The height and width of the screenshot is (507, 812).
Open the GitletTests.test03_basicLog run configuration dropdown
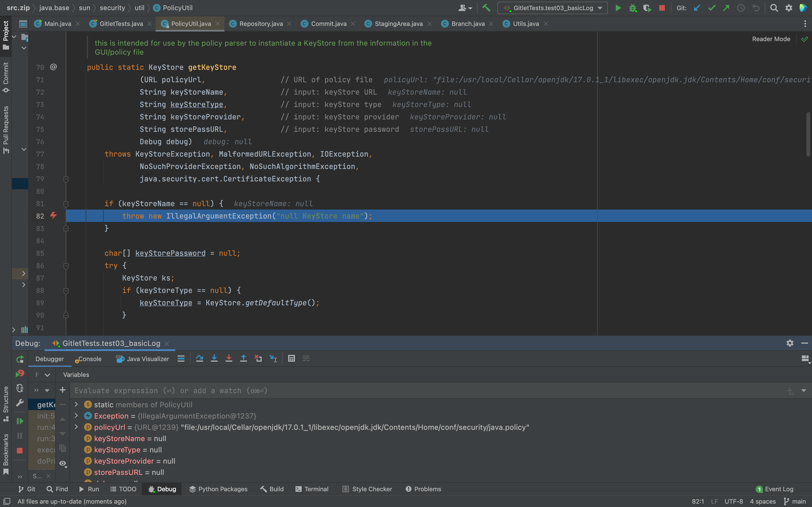pos(552,8)
